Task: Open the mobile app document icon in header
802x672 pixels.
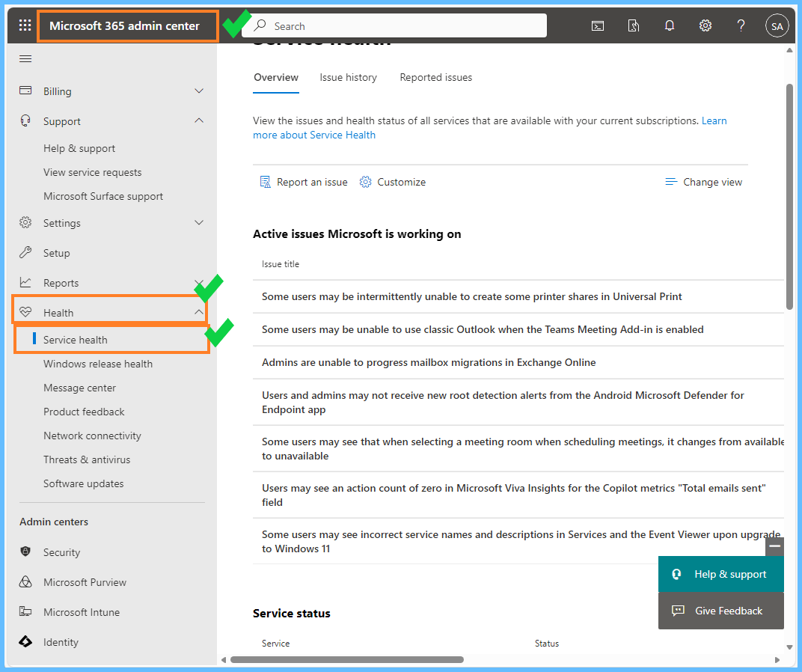Action: tap(633, 26)
